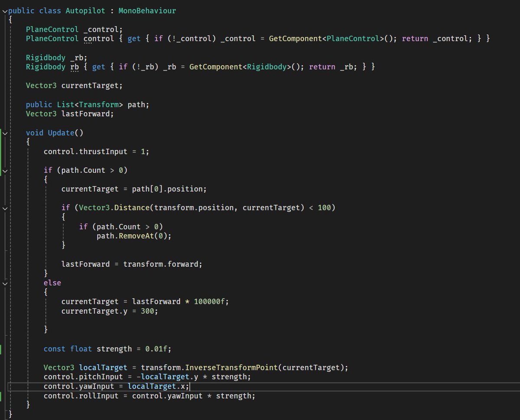Click 'Rigidbody _rb;' field declaration line

[x=56, y=58]
